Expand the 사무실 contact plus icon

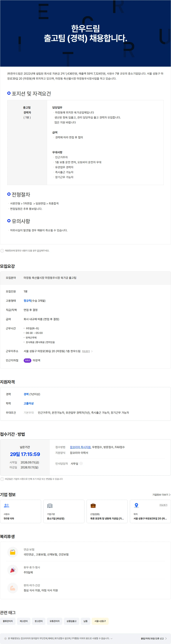pyautogui.click(x=81, y=463)
